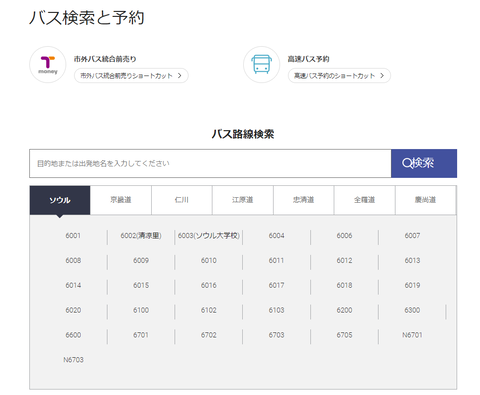Switch to the 京畿道 tab

pos(121,200)
